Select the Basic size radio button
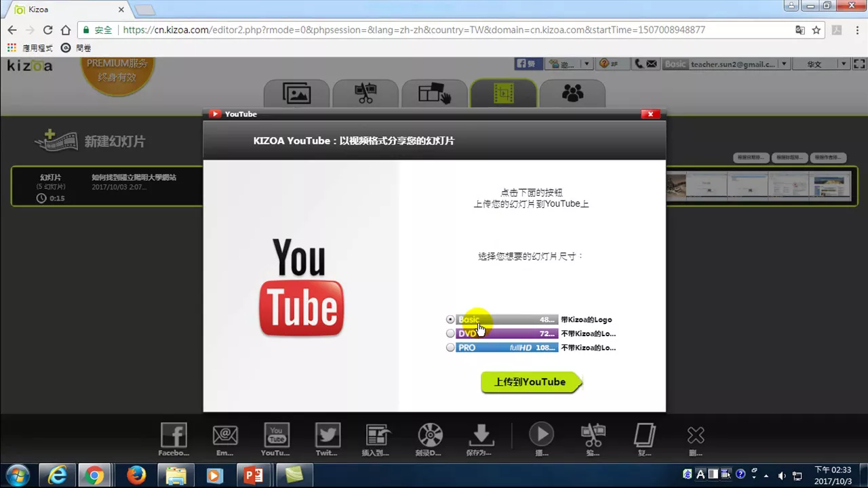 pos(450,319)
